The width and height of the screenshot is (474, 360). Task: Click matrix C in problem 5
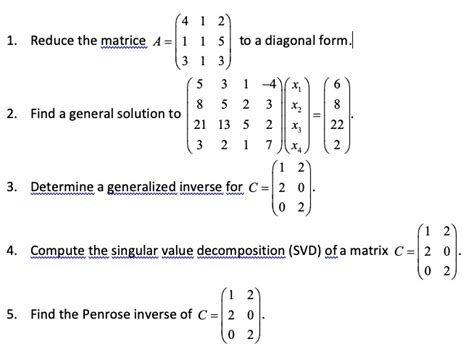(241, 315)
